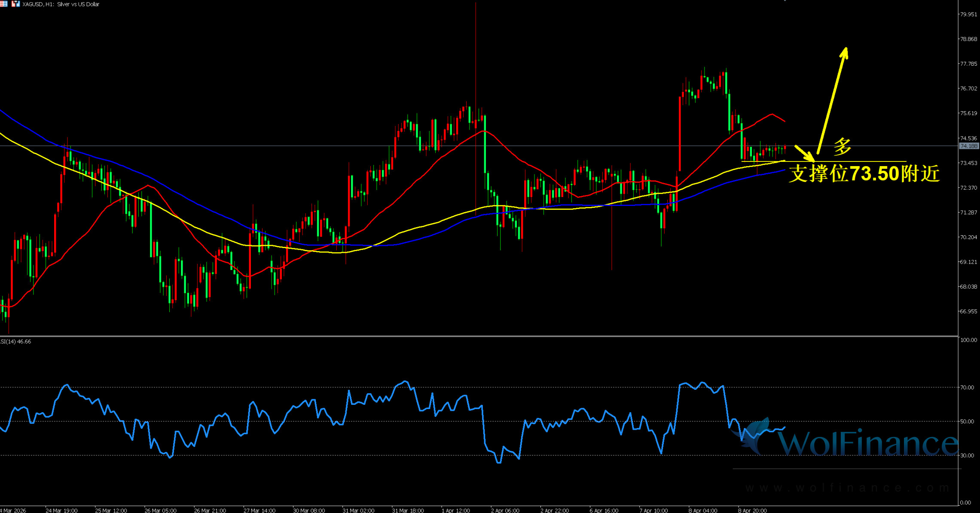Click the RSI(14) 46.66 indicator label
This screenshot has width=980, height=513.
point(15,342)
